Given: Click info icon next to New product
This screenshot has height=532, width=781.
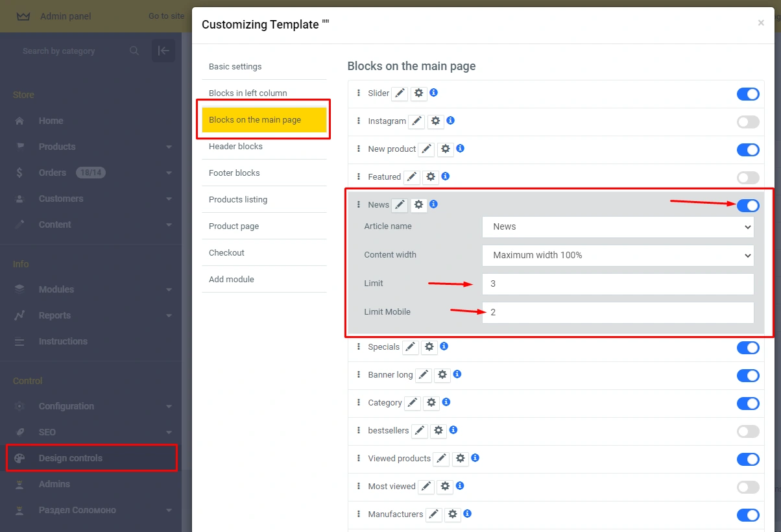Looking at the screenshot, I should click(x=460, y=149).
